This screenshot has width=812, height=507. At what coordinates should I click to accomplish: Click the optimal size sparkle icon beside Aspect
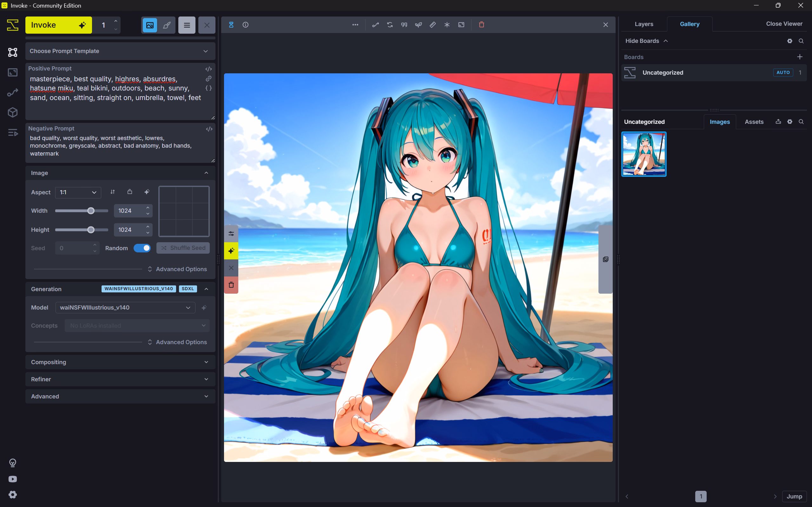click(147, 192)
